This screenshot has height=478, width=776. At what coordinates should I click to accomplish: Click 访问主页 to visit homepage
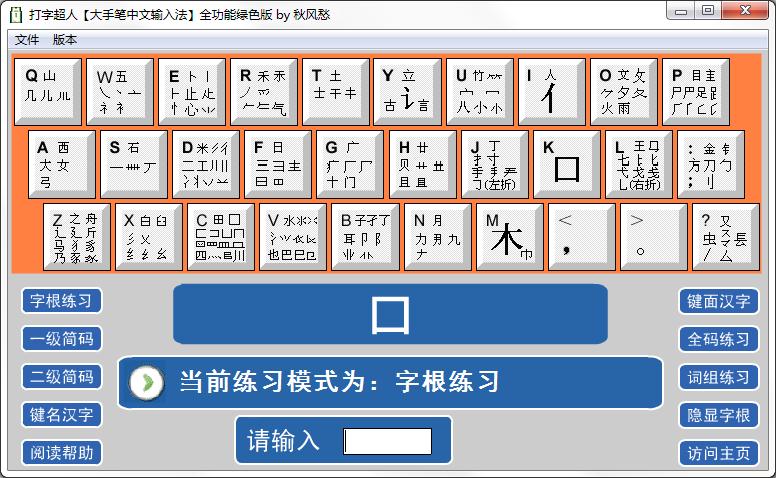tap(719, 453)
